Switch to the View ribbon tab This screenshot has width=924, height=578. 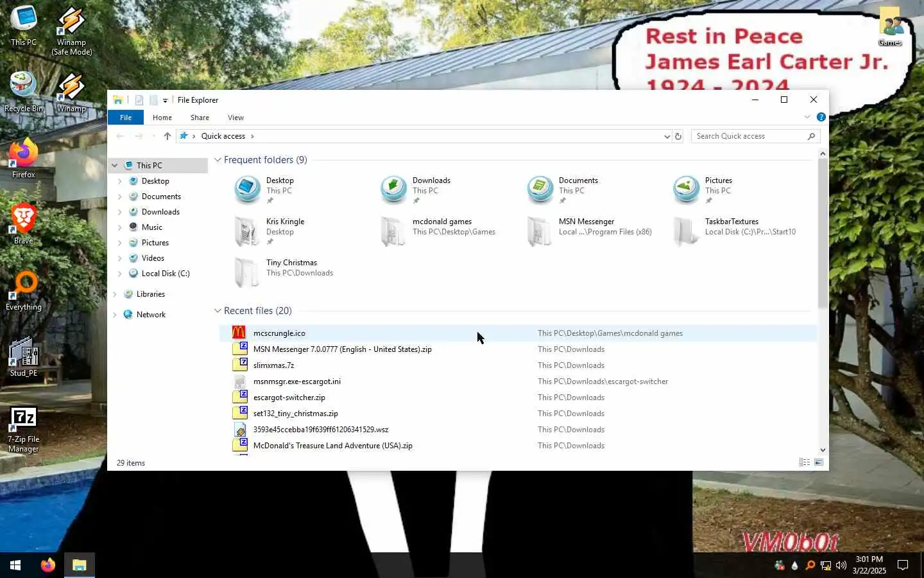(x=235, y=118)
